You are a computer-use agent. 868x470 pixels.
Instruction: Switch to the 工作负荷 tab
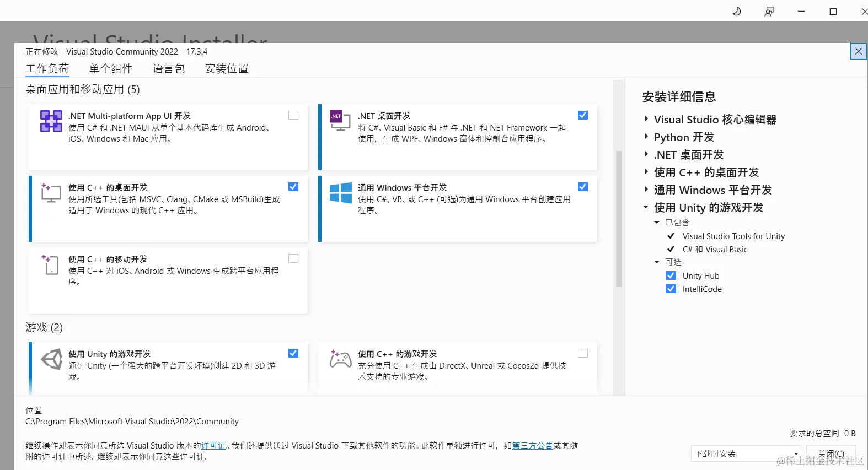[x=47, y=68]
